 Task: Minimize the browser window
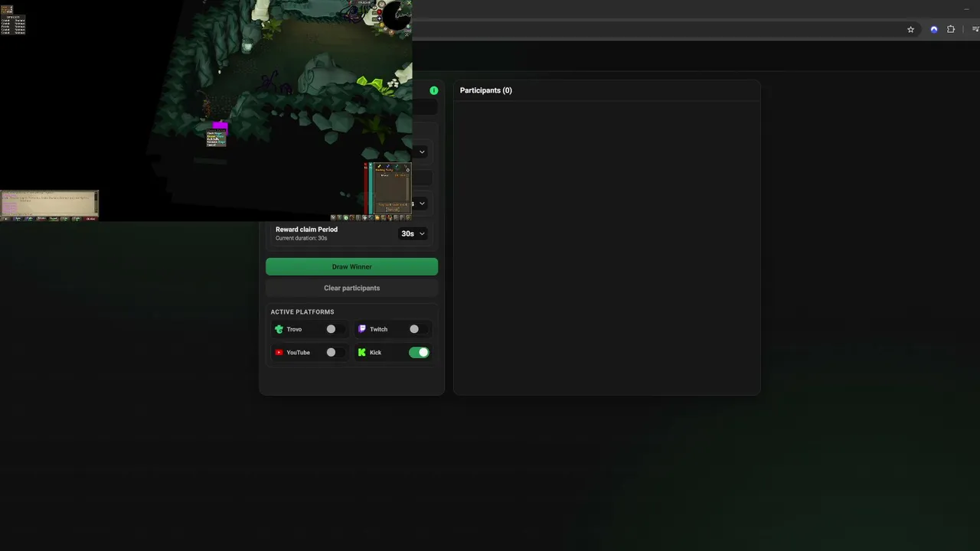(x=966, y=8)
